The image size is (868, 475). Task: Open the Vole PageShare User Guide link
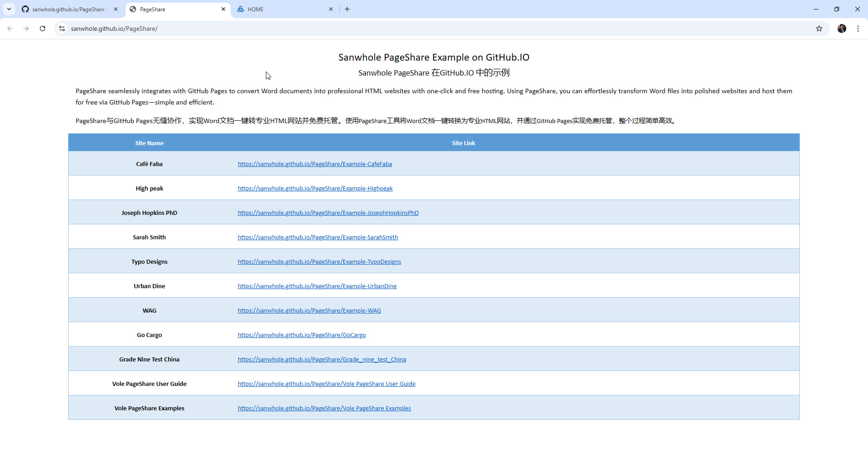click(x=326, y=384)
